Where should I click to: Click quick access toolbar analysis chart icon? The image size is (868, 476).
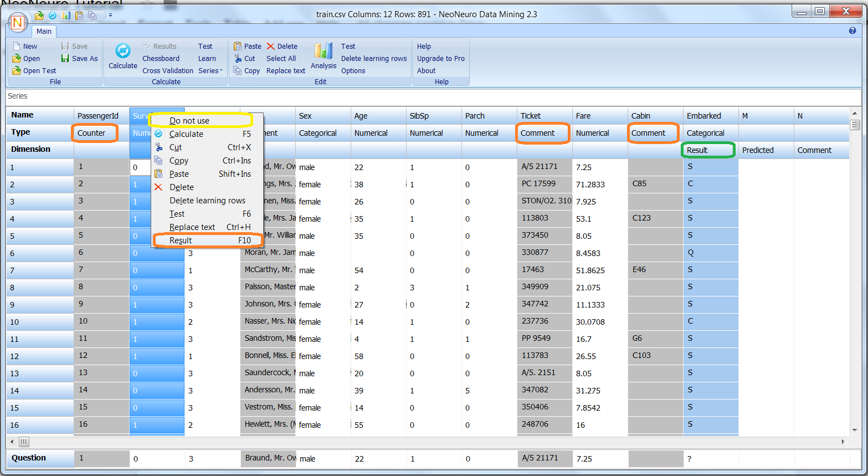pyautogui.click(x=65, y=16)
